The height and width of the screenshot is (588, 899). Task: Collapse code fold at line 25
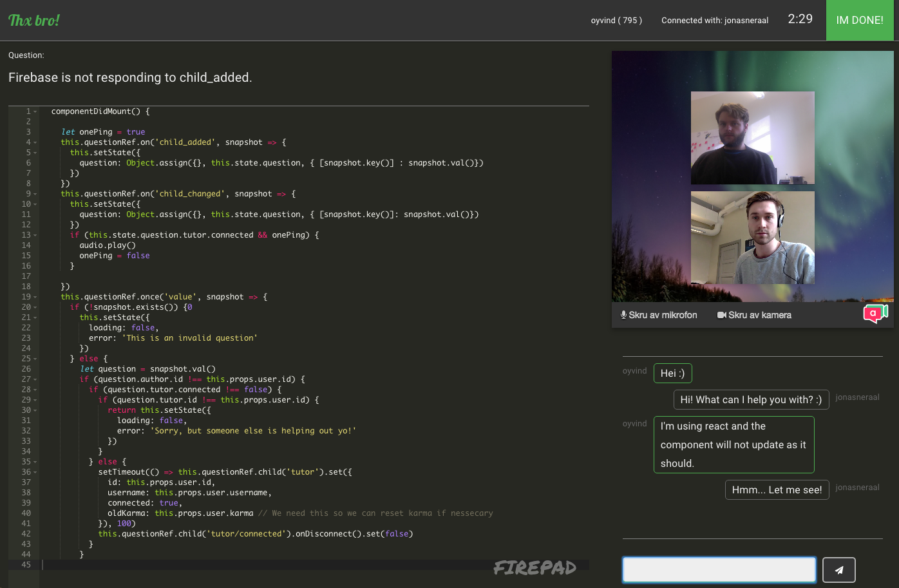(35, 359)
